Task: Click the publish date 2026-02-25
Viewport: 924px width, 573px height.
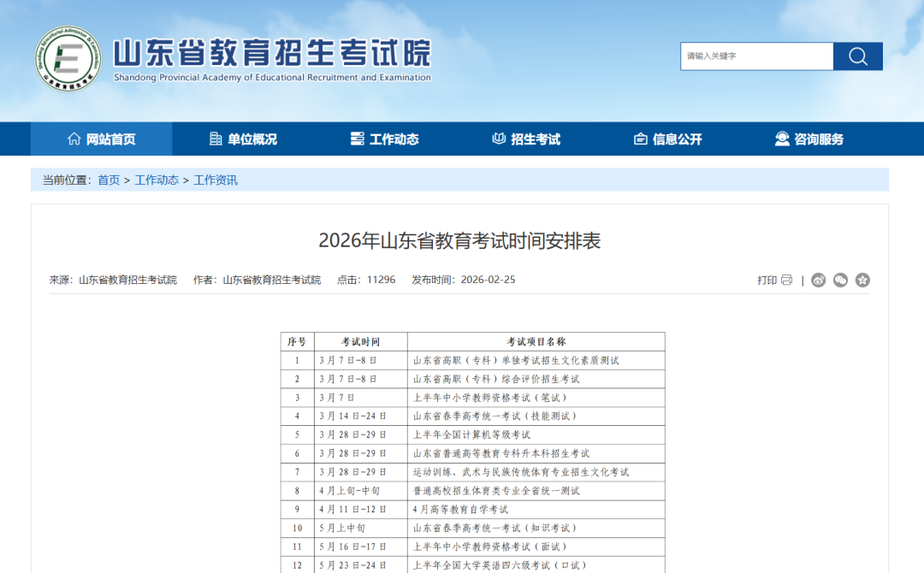Action: coord(488,280)
